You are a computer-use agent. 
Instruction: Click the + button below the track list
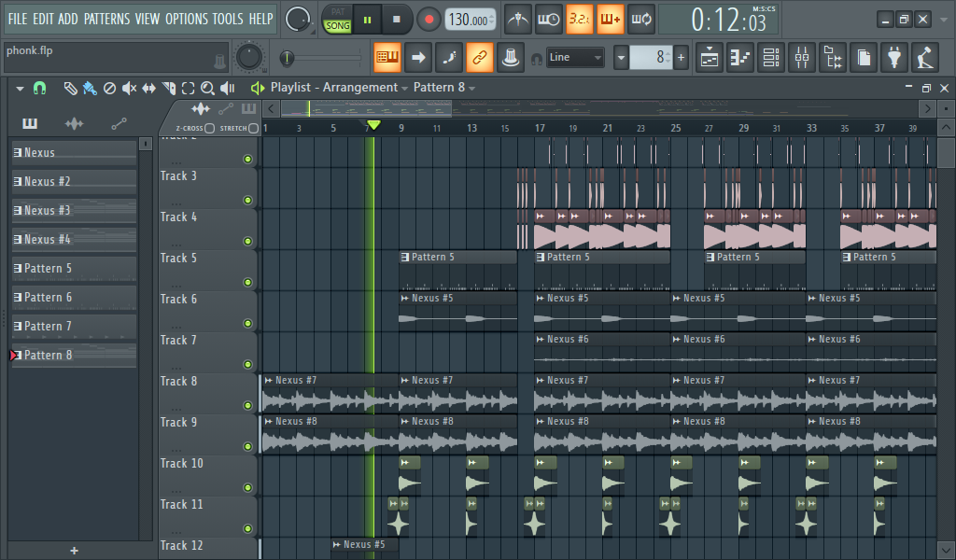74,551
